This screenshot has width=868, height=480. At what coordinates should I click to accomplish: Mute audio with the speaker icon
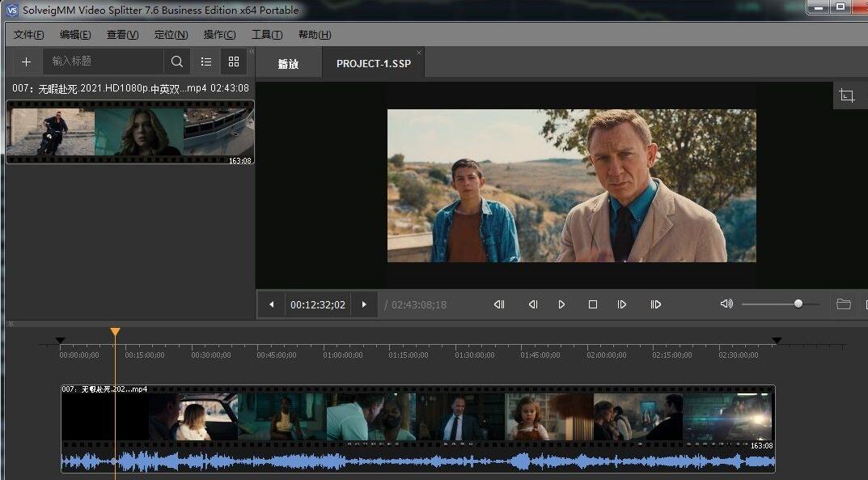tap(726, 304)
